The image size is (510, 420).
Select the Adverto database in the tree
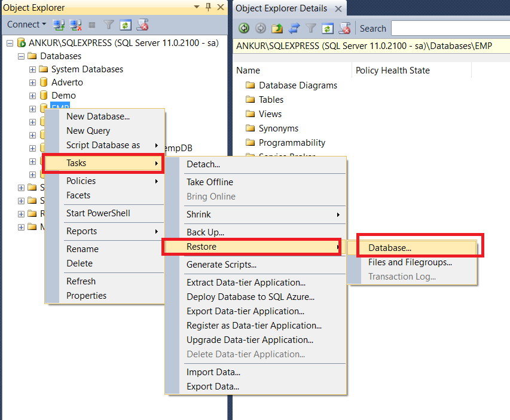67,82
